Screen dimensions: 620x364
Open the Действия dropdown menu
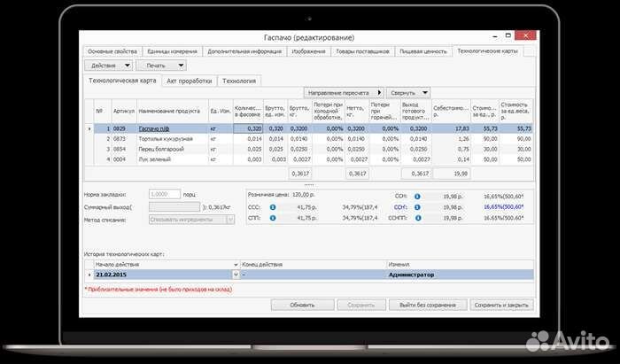pos(108,65)
